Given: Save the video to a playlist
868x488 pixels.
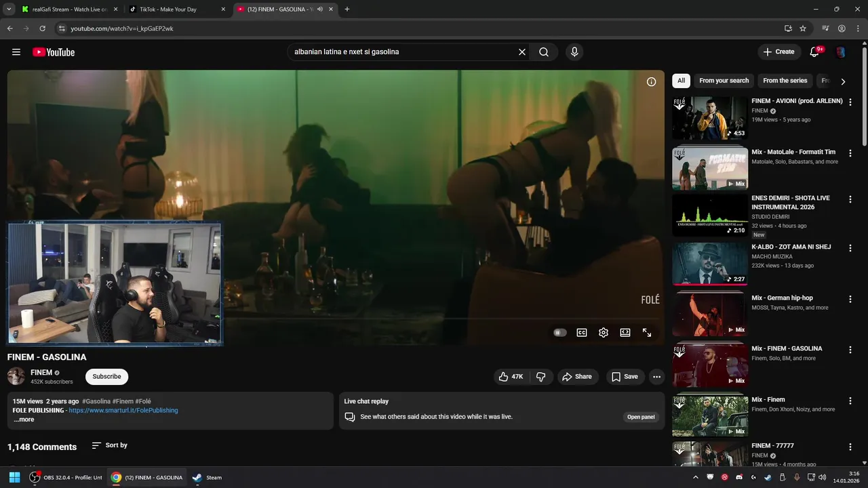Looking at the screenshot, I should point(624,377).
